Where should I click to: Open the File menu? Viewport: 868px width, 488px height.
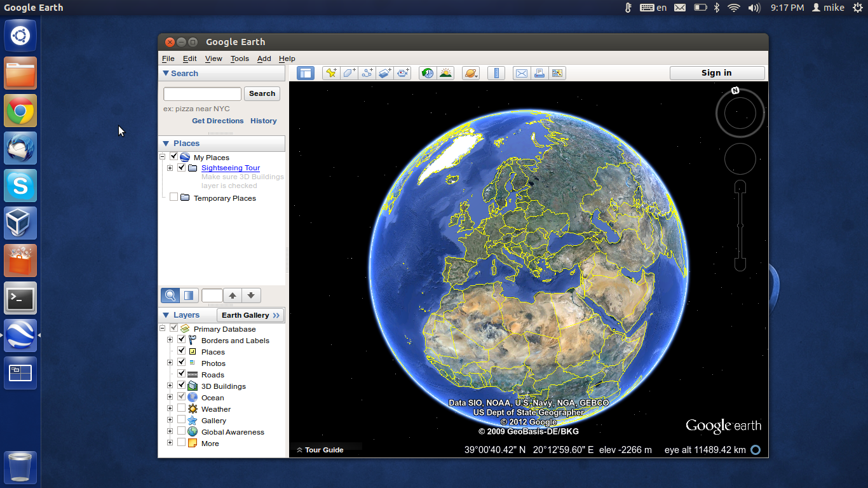pyautogui.click(x=168, y=58)
